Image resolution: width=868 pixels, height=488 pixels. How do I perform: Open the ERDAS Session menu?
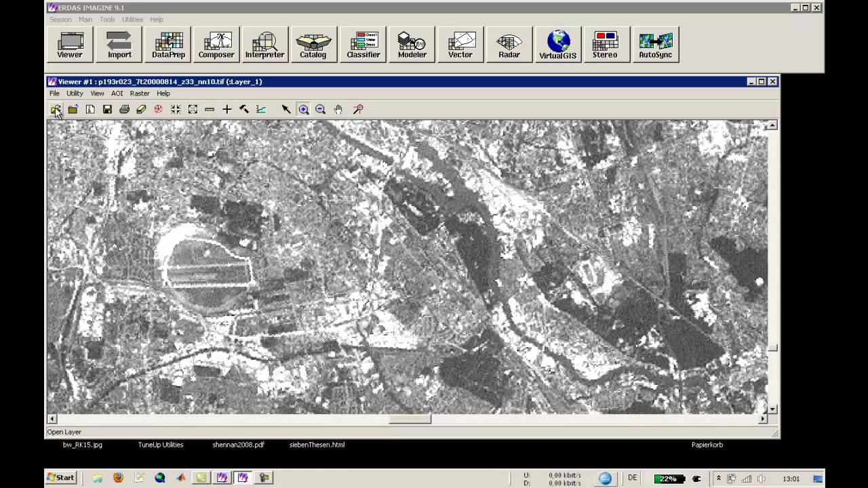(x=60, y=20)
